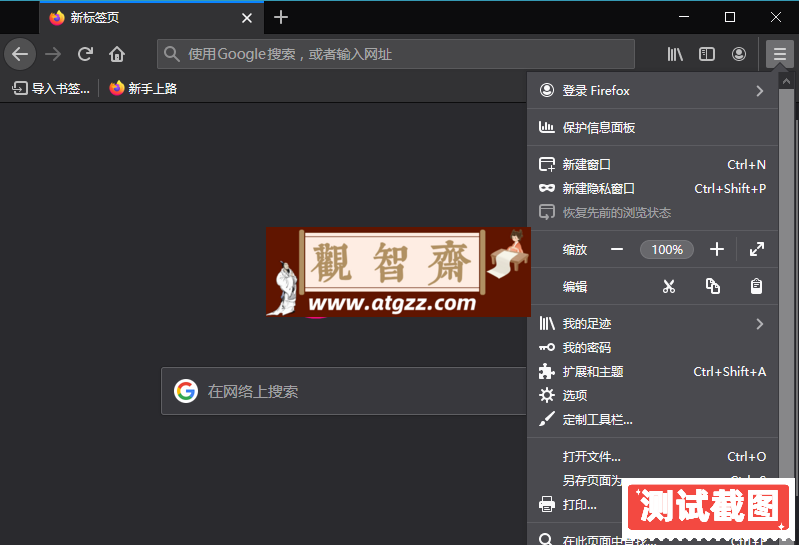Focus the 在网络上搜索 Google search box
The image size is (799, 545).
[x=344, y=391]
